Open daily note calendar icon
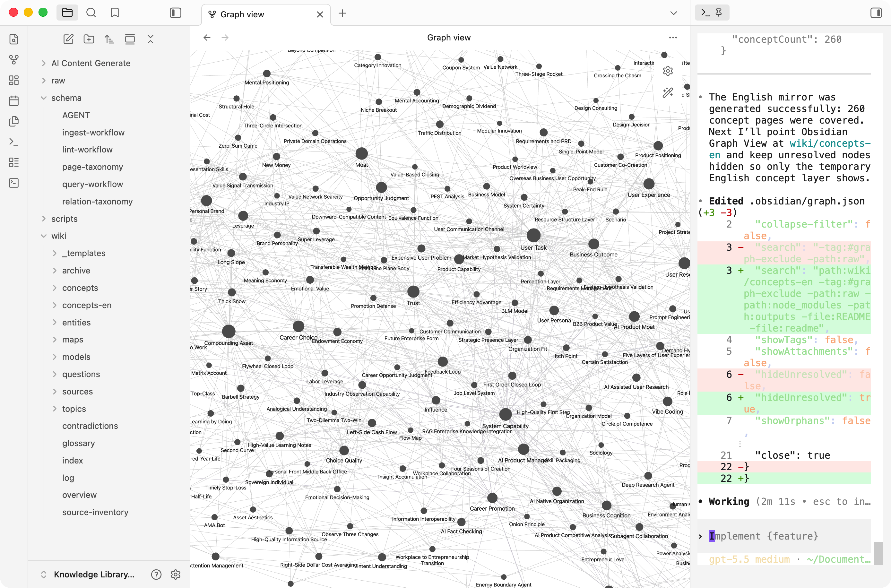The height and width of the screenshot is (588, 891). (14, 100)
